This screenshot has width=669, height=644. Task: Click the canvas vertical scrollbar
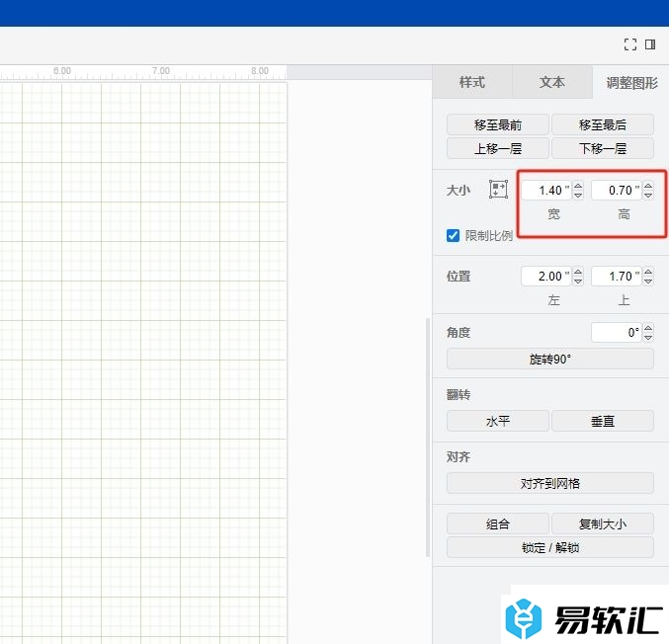pos(428,438)
